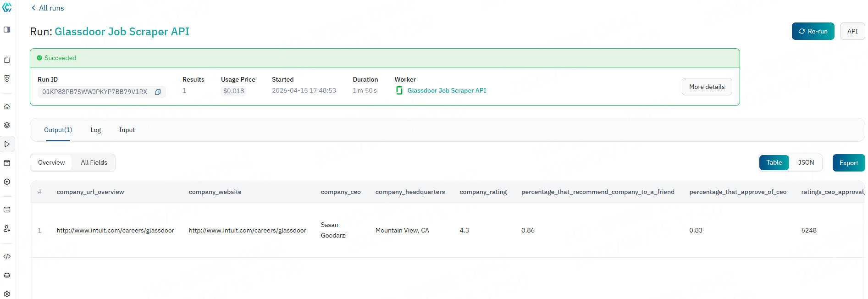Open the home icon in sidebar
The image size is (868, 299).
click(7, 107)
